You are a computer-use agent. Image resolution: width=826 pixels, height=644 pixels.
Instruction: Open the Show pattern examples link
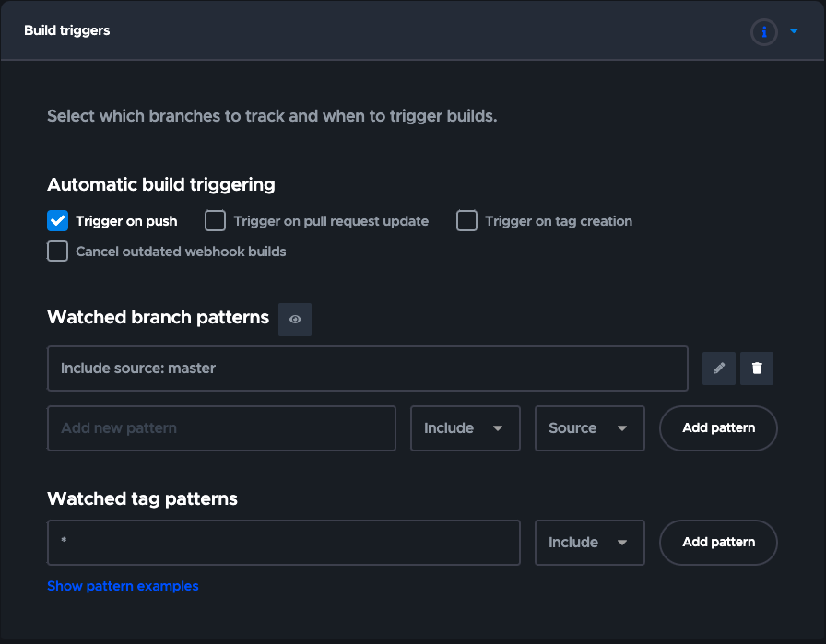point(123,586)
